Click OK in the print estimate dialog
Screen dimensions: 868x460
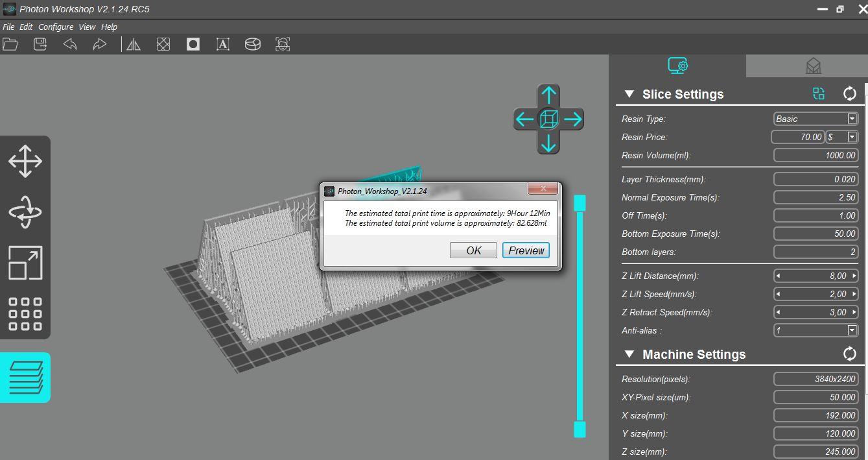pos(474,250)
